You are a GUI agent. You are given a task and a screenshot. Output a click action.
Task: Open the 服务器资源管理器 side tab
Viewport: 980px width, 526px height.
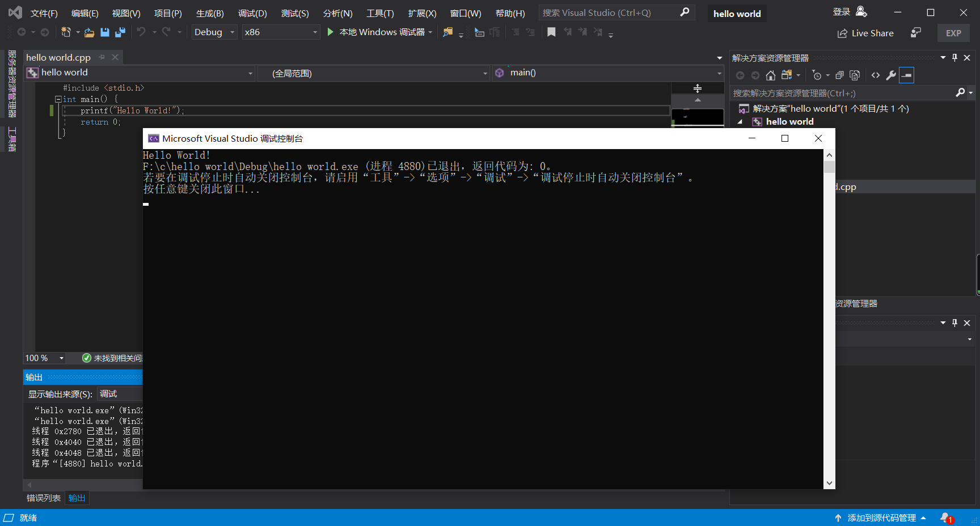[11, 84]
